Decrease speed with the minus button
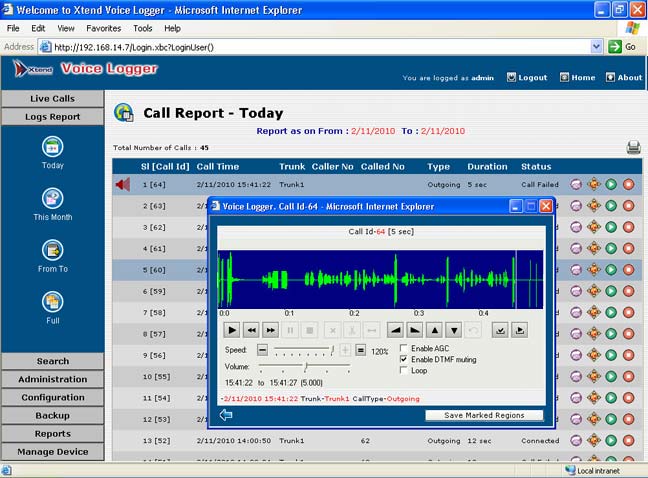Viewport: 648px width, 478px height. 262,350
